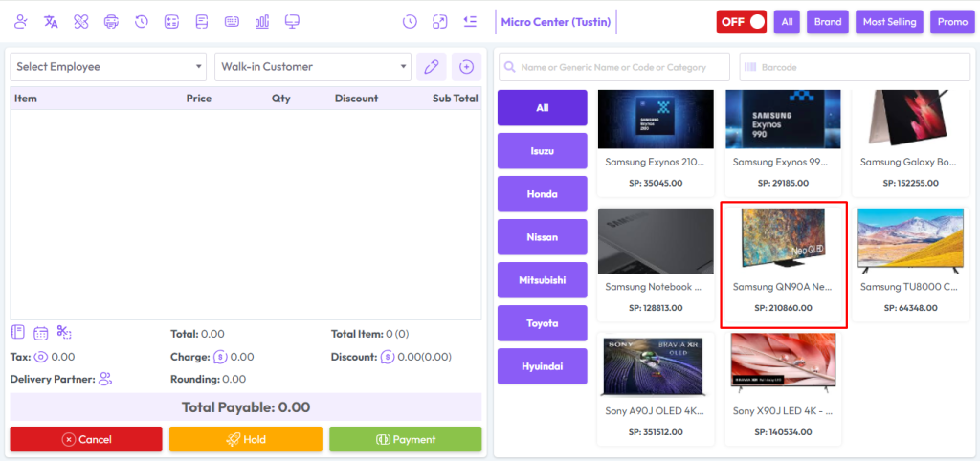Image resolution: width=980 pixels, height=461 pixels.
Task: Add Samsung QN90A Neo QLED to cart
Action: pos(783,264)
